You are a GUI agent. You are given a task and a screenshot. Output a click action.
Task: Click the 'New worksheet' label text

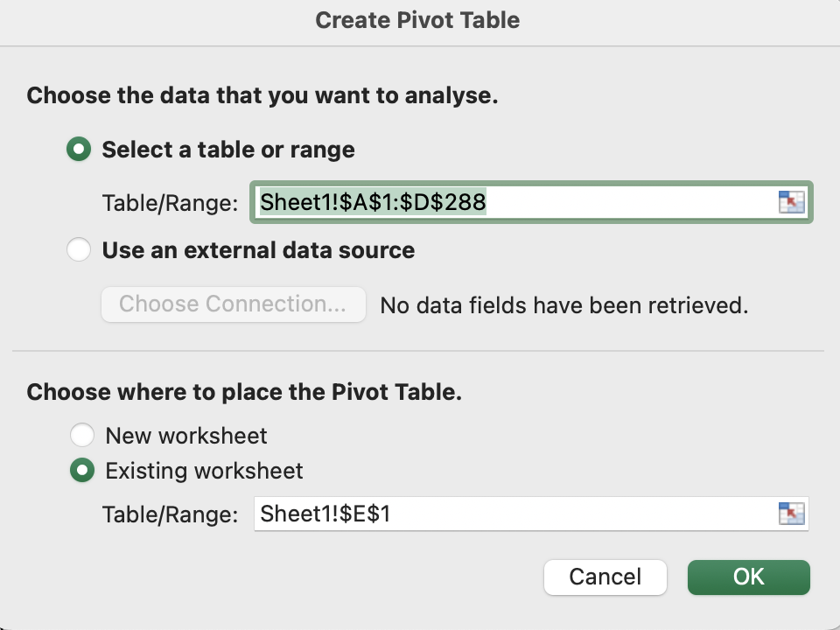tap(186, 435)
